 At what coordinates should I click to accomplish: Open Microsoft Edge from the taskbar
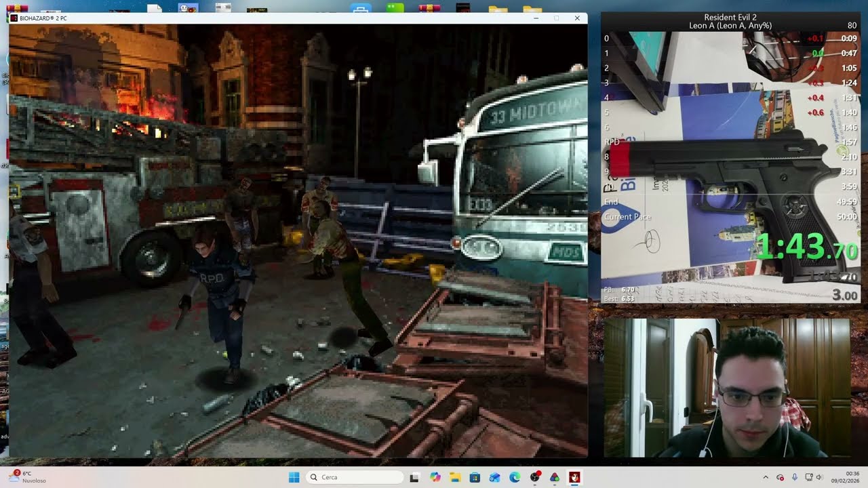[515, 477]
